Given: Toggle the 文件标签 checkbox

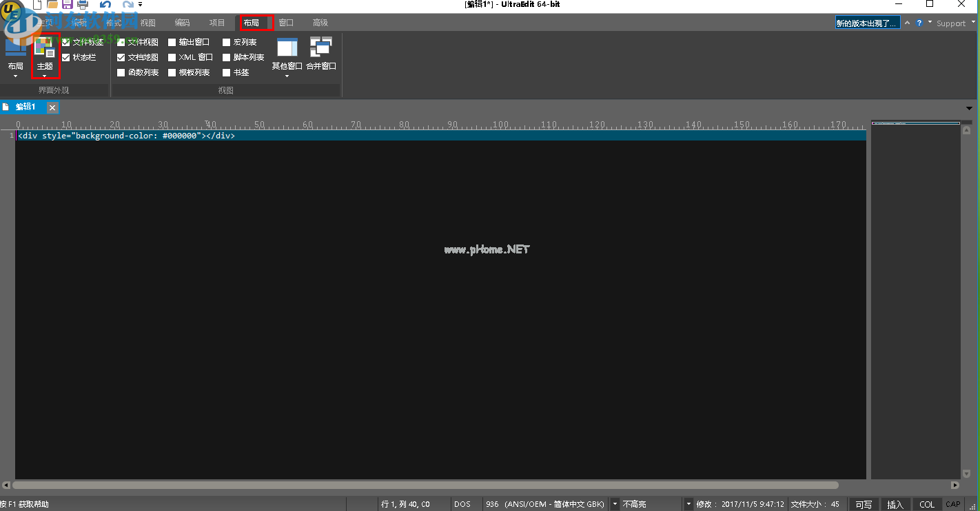Looking at the screenshot, I should pos(66,42).
